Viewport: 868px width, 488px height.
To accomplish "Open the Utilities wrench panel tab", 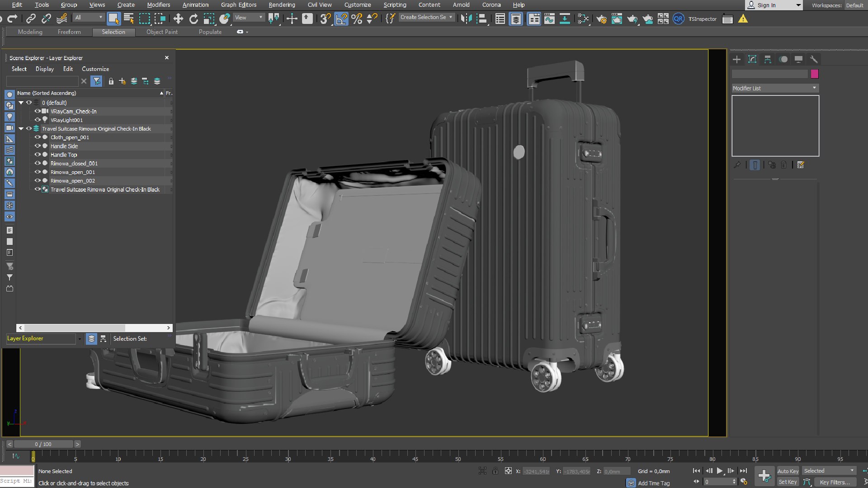I will pos(814,59).
